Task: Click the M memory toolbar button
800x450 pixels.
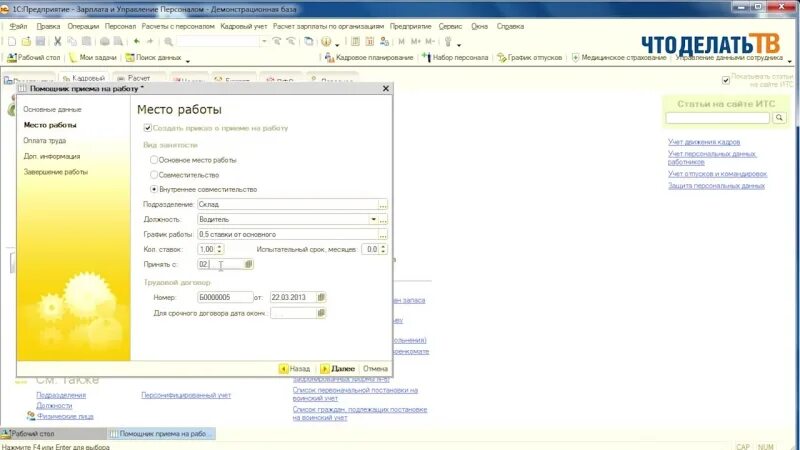Action: 402,41
